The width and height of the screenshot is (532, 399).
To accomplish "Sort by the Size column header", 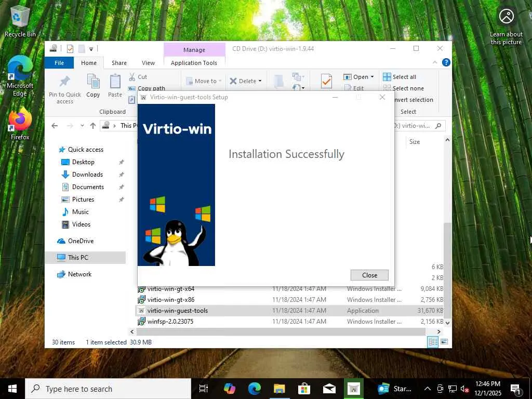I will (x=415, y=142).
